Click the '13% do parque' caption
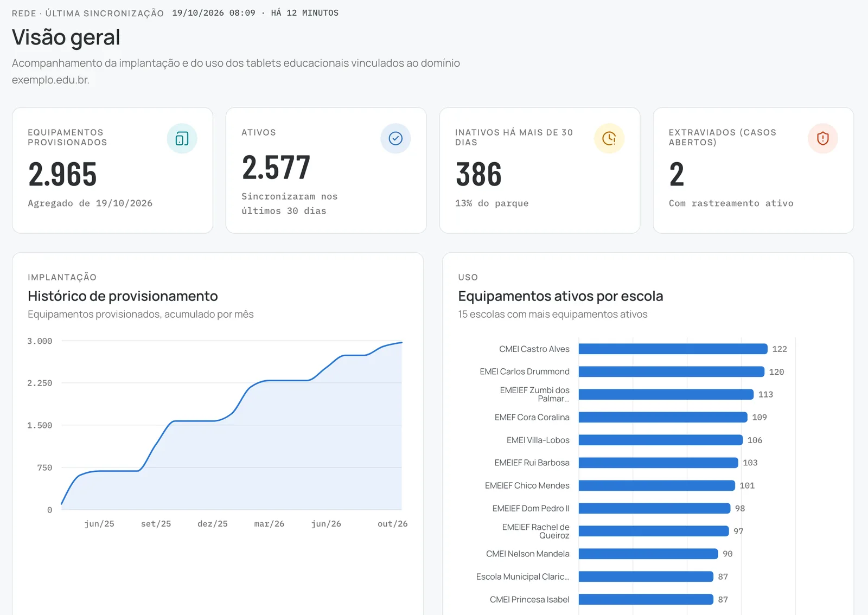868x615 pixels. (492, 203)
